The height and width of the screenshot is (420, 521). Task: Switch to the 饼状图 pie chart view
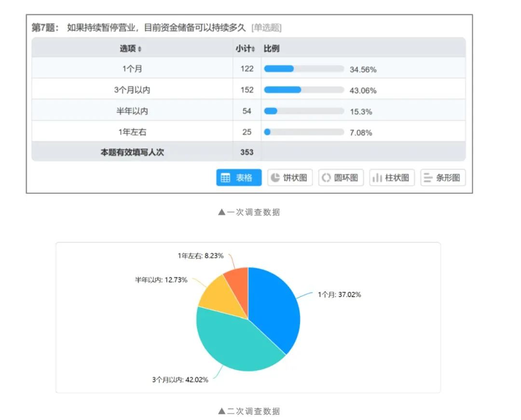tap(290, 177)
